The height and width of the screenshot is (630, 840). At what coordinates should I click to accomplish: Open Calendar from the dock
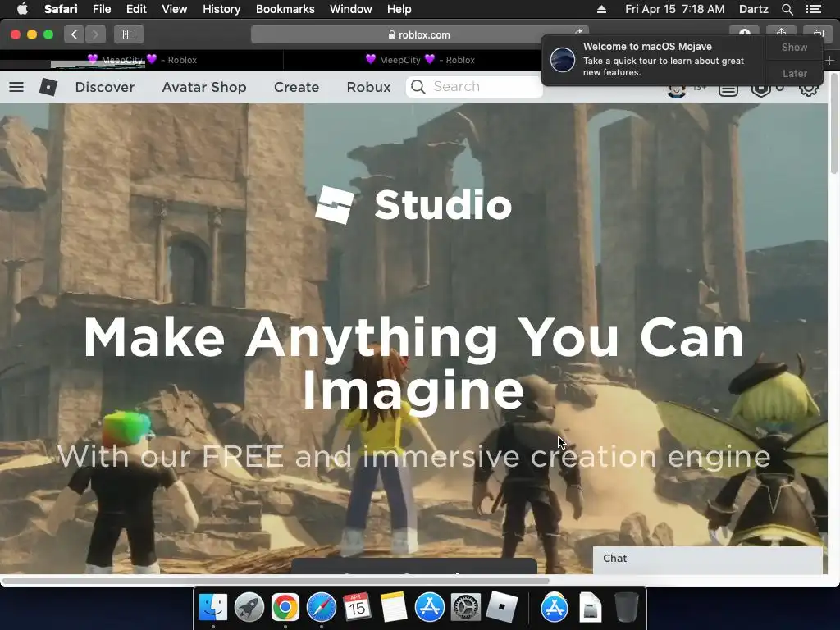[x=358, y=608]
